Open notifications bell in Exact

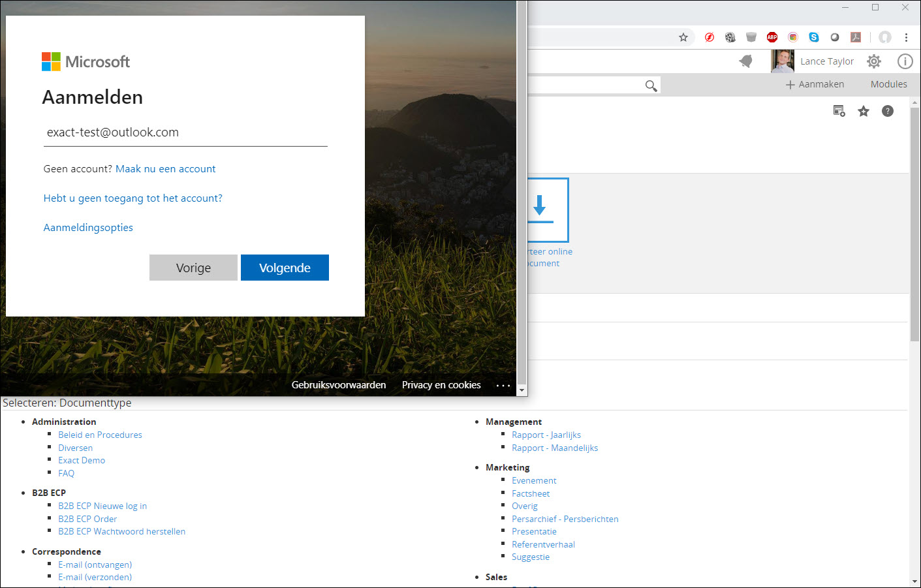point(746,61)
